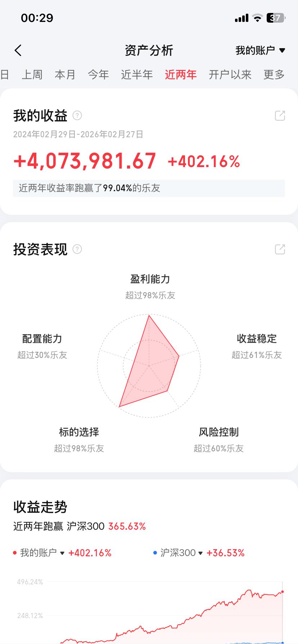
Task: Switch to the 近半年 tab
Action: (x=137, y=75)
